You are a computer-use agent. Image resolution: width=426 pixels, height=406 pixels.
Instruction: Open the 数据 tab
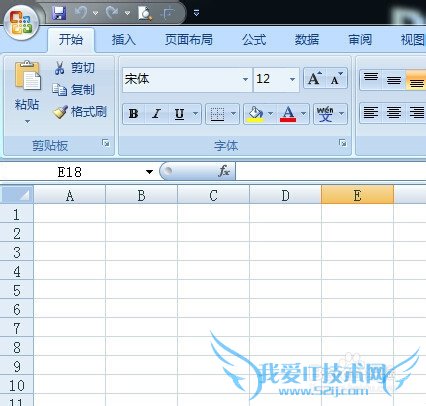307,40
